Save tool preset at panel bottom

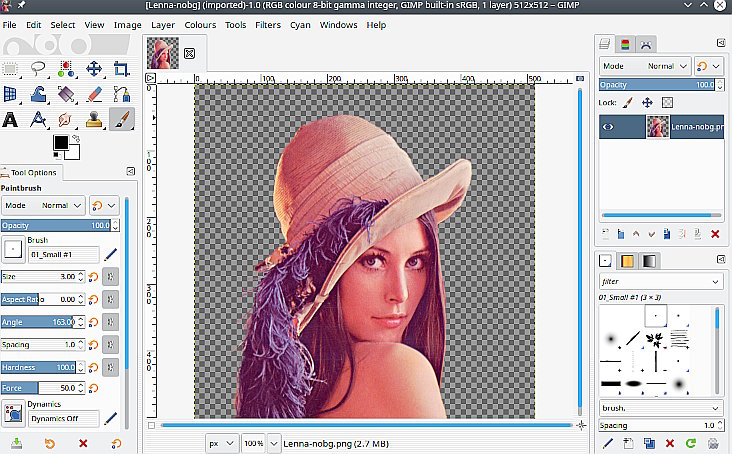tap(17, 443)
